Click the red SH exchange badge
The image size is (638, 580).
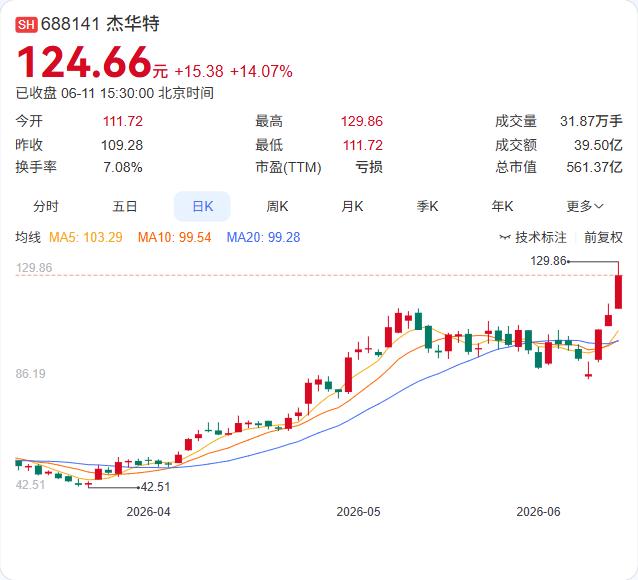coord(26,24)
